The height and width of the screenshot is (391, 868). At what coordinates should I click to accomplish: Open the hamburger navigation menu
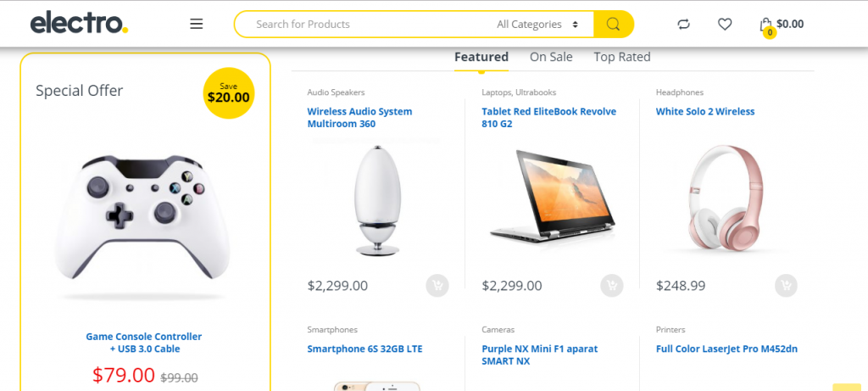197,25
